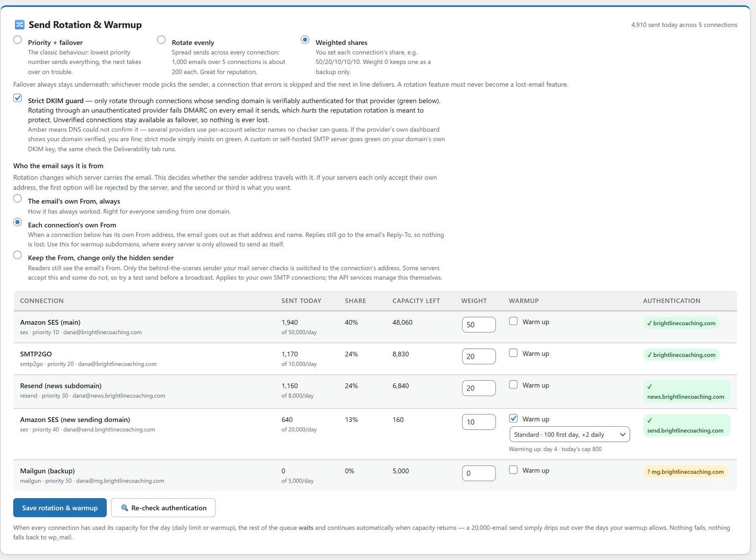Click the "of 10,000/day" limit text
Image resolution: width=756 pixels, height=560 pixels.
[299, 364]
